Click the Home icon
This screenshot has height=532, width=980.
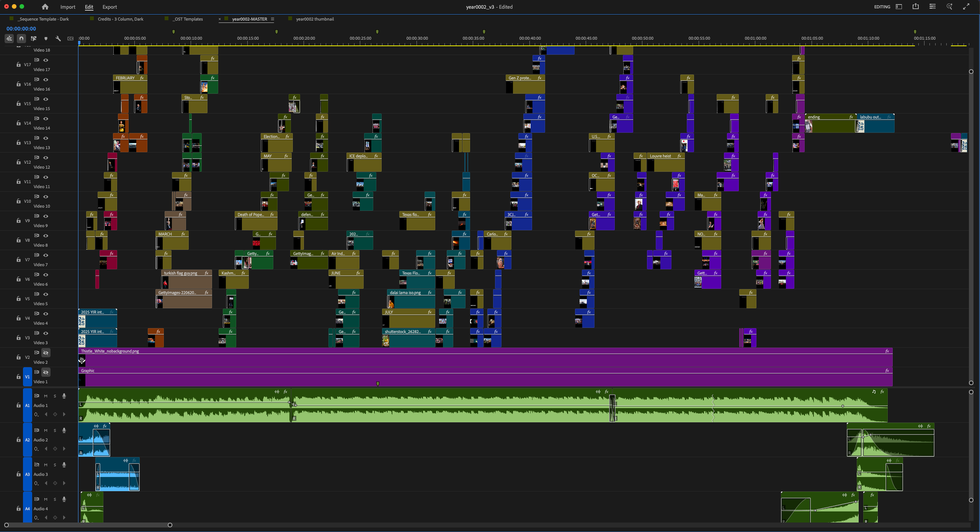pos(45,7)
